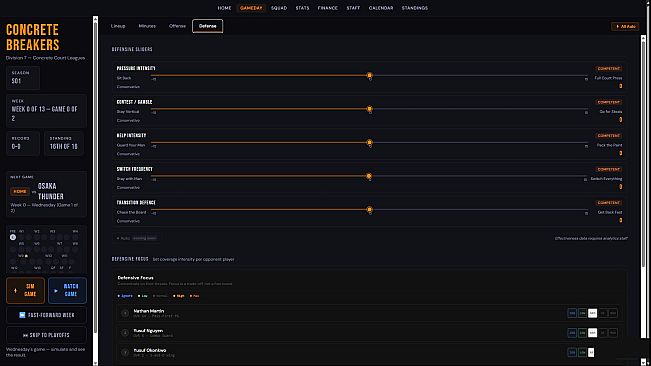Go to the Finance page

328,8
